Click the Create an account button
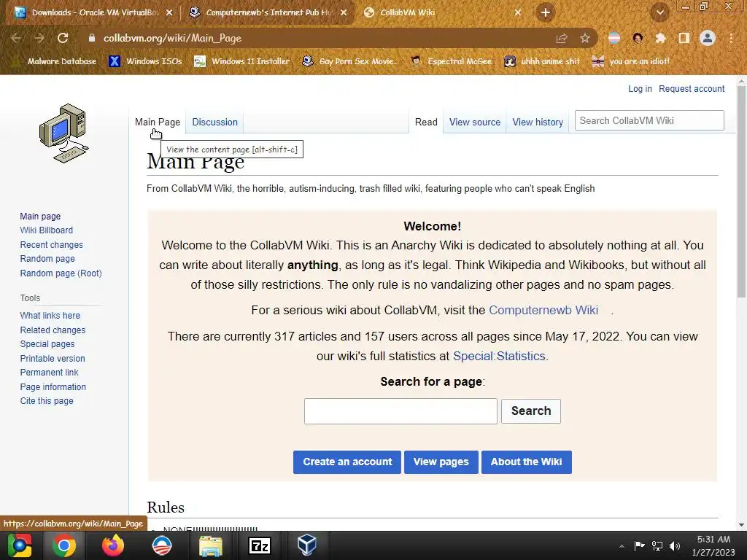Image resolution: width=747 pixels, height=560 pixels. 347,462
